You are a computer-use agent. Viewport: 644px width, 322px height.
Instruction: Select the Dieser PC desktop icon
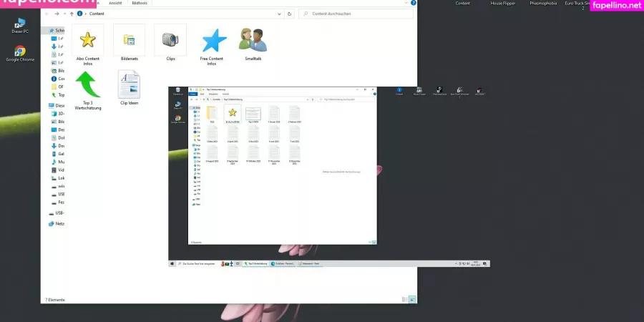tap(20, 24)
